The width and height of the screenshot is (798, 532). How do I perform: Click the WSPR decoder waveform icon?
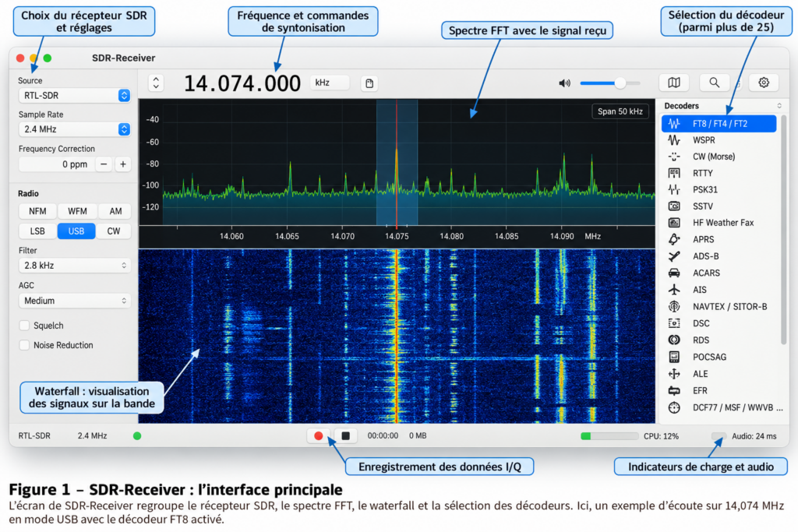pos(674,140)
